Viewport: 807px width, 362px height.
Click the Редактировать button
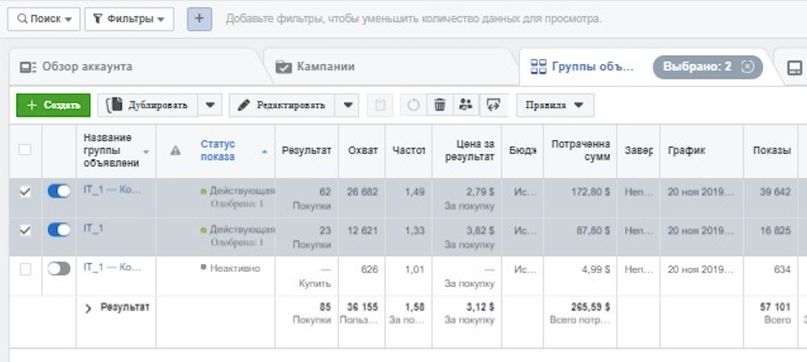(282, 105)
